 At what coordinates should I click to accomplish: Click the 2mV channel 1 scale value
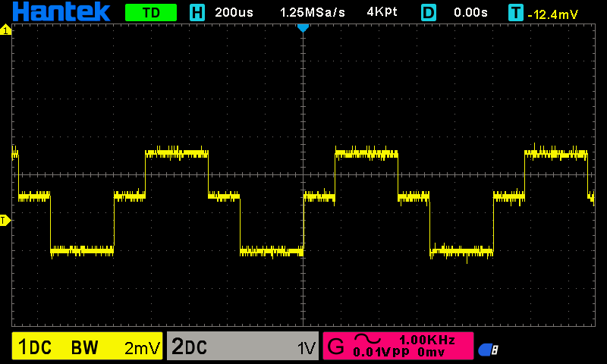(x=142, y=349)
